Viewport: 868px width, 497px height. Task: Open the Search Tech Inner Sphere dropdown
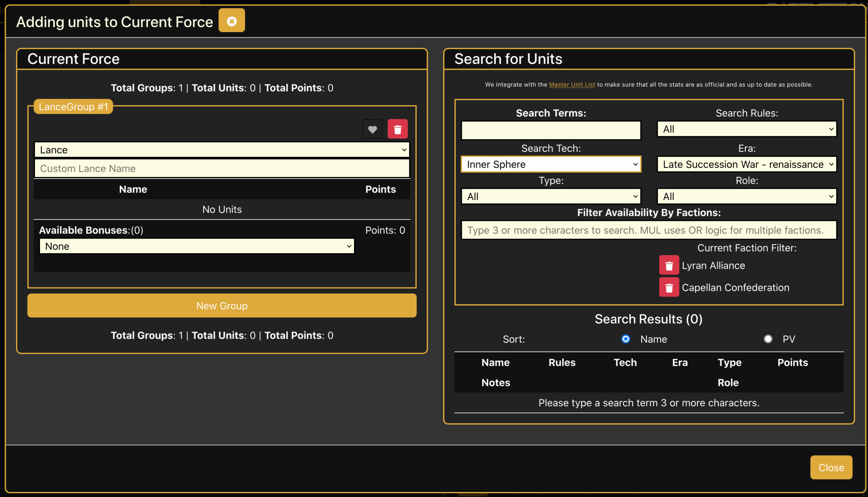pos(551,164)
